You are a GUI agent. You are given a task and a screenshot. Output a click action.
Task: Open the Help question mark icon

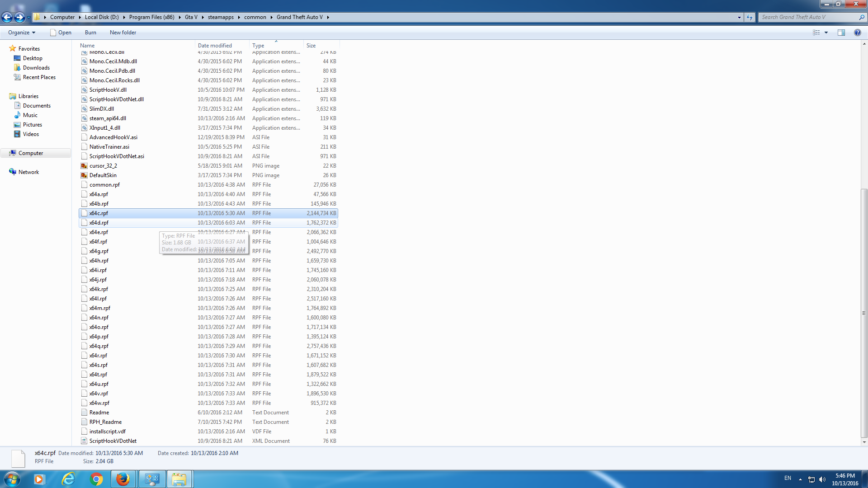[857, 33]
